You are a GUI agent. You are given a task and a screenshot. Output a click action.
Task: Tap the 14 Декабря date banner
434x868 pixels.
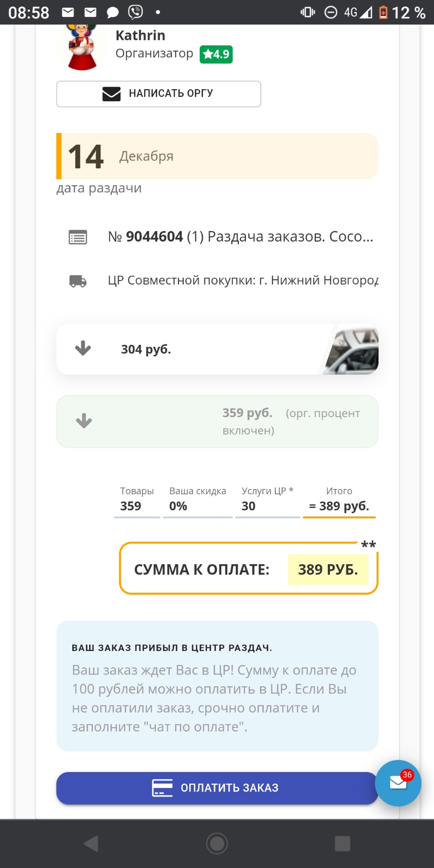coord(217,156)
